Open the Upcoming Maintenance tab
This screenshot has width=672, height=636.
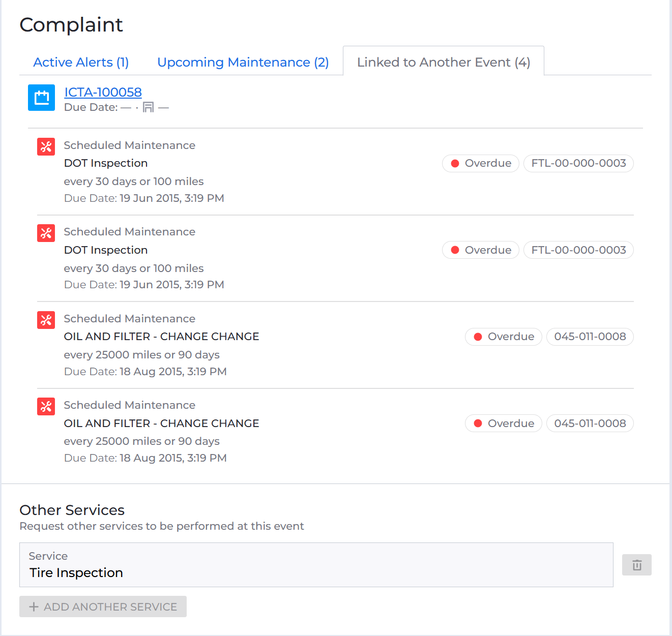(243, 62)
